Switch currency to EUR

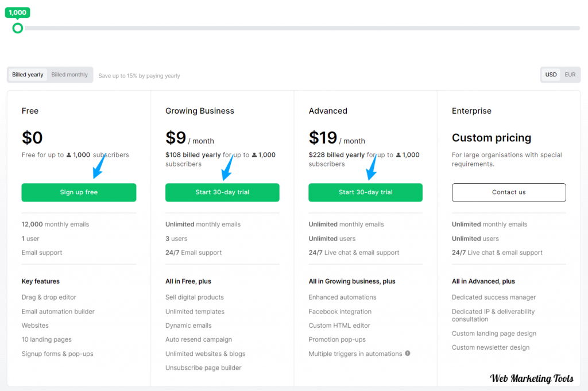pos(570,75)
